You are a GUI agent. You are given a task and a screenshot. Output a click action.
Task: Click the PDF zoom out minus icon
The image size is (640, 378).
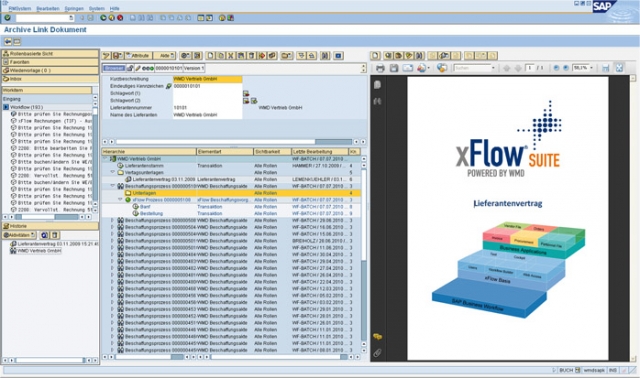point(556,68)
